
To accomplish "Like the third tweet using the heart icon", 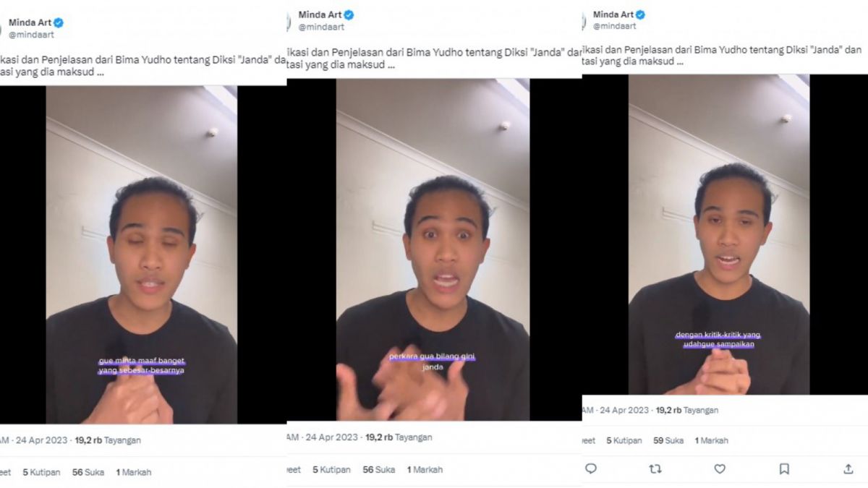I will pyautogui.click(x=720, y=469).
